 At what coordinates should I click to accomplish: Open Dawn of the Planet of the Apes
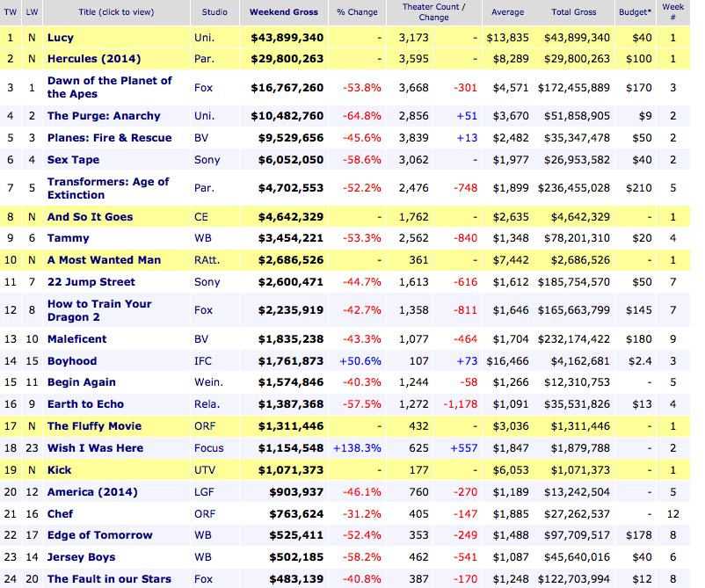[110, 87]
